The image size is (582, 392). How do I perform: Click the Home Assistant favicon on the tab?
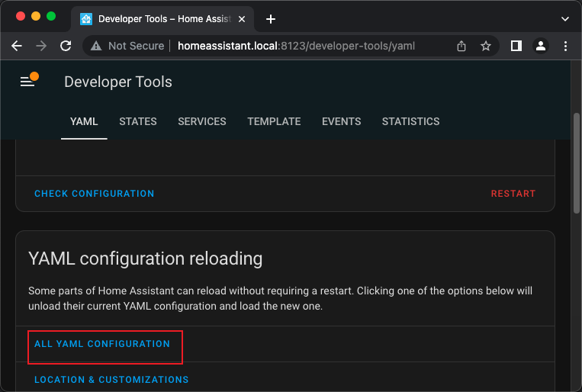pyautogui.click(x=86, y=19)
